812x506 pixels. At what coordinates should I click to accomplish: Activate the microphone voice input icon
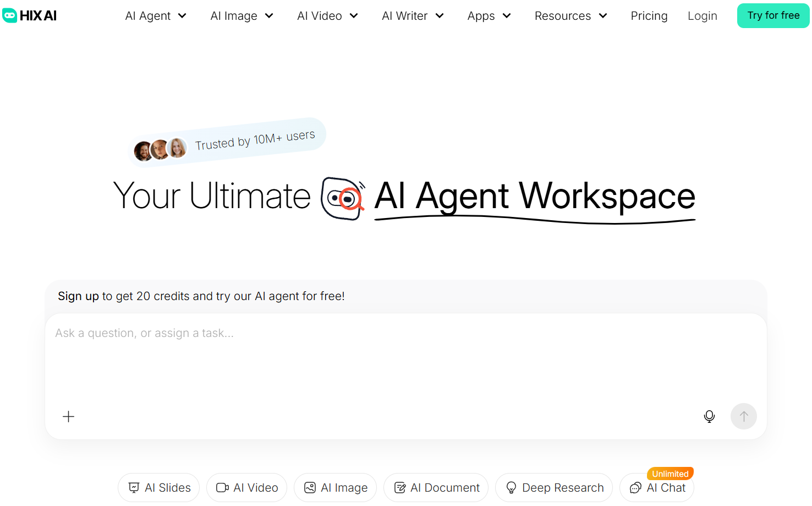[709, 416]
